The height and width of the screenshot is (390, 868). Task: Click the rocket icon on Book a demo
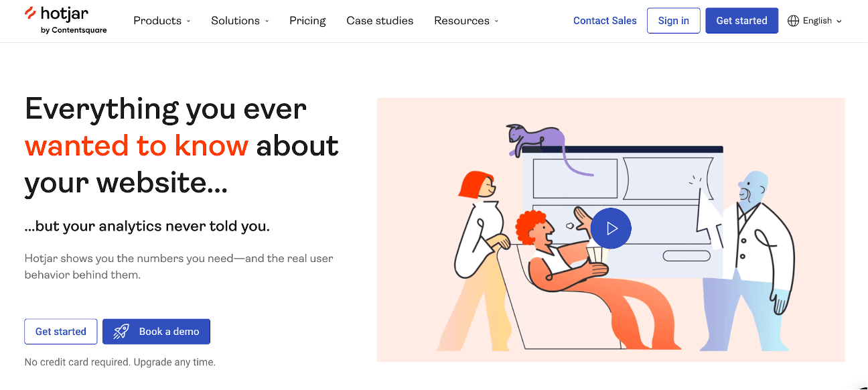click(121, 332)
